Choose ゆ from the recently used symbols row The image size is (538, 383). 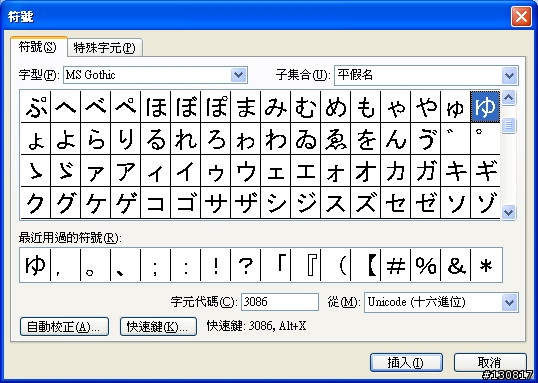[x=36, y=265]
